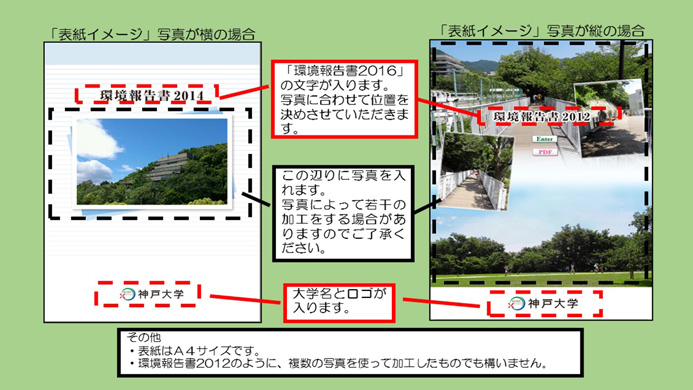Viewport: 693px width, 390px height.
Task: Click the 神戸大学 text on the left cover
Action: (160, 294)
